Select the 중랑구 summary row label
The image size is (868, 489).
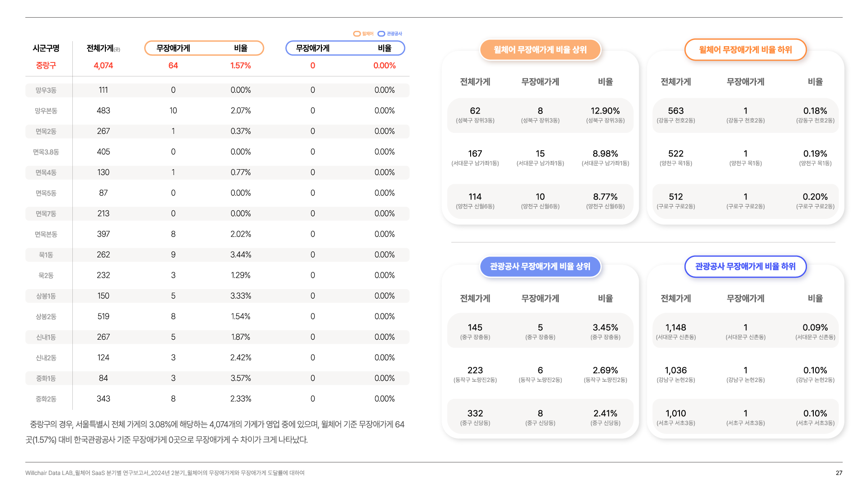tap(46, 66)
